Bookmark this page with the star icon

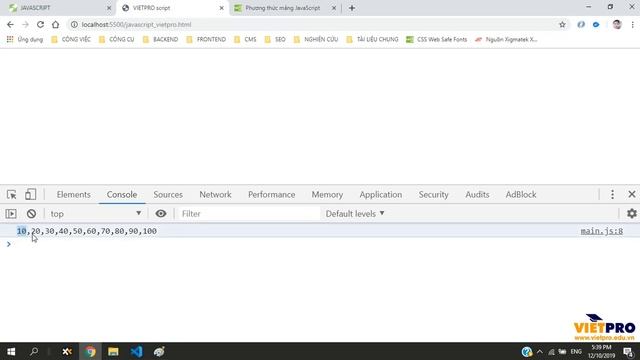pyautogui.click(x=562, y=24)
